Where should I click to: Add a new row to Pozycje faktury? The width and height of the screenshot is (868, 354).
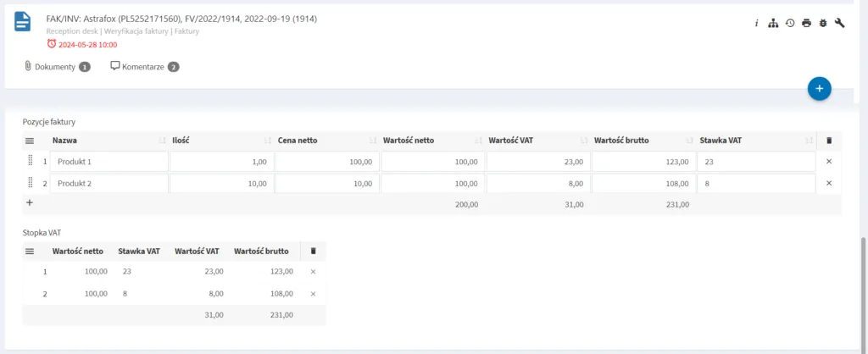tap(30, 202)
